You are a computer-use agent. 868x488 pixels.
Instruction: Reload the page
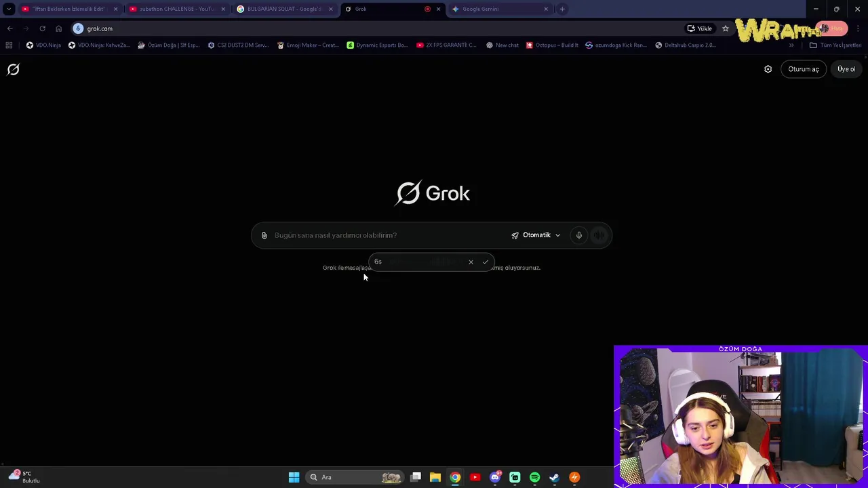[42, 28]
